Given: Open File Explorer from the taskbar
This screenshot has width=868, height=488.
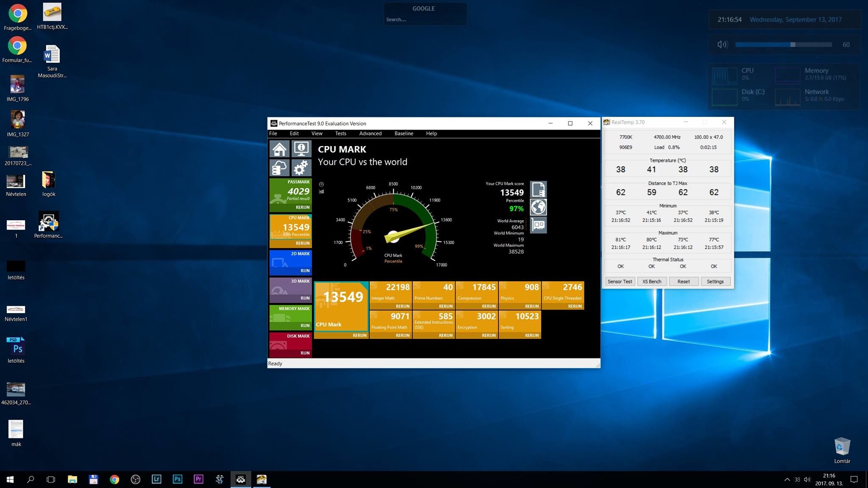Looking at the screenshot, I should click(72, 479).
